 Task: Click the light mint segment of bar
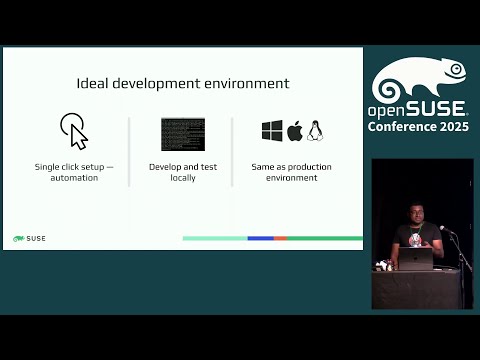pos(215,238)
